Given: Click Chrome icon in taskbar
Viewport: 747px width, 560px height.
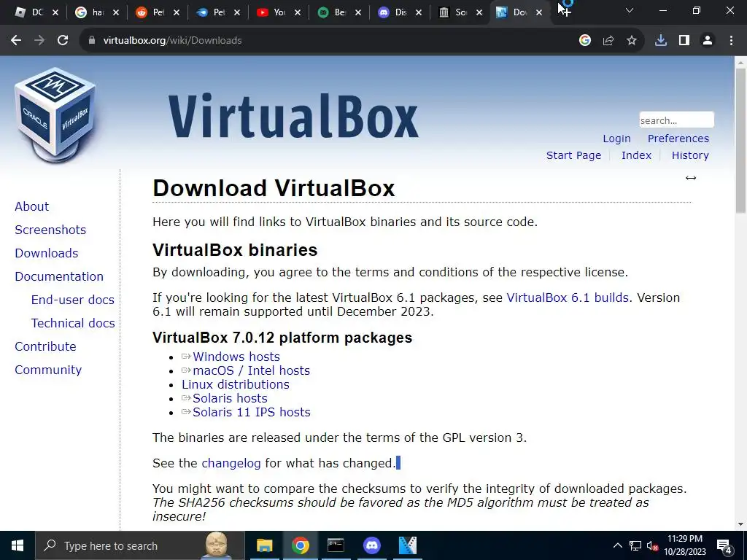Looking at the screenshot, I should click(300, 545).
